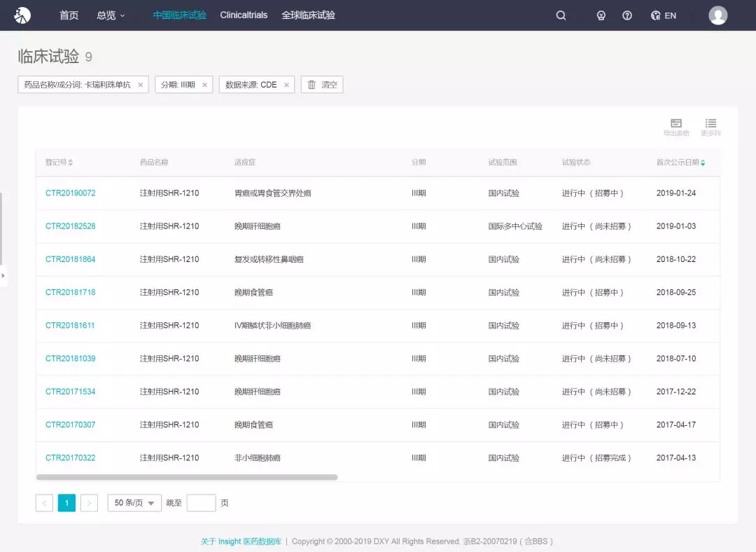756x552 pixels.
Task: Click the date 2018-10-22
Action: (676, 259)
